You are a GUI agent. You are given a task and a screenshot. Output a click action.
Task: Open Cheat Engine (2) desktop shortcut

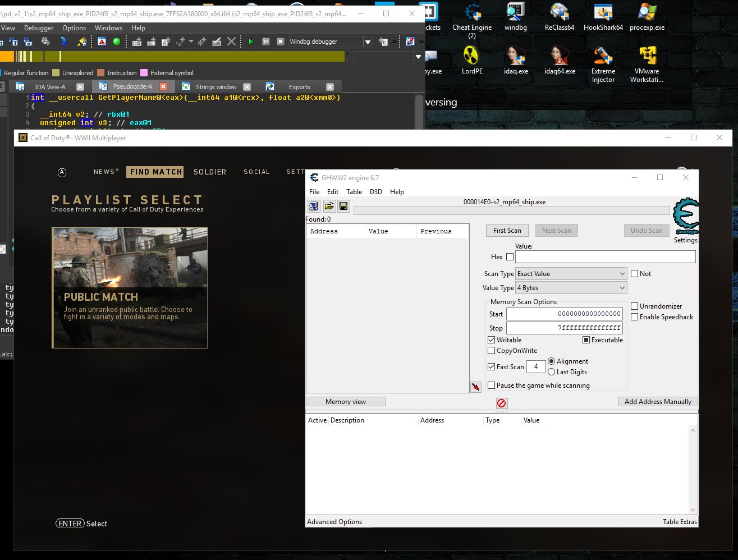472,21
